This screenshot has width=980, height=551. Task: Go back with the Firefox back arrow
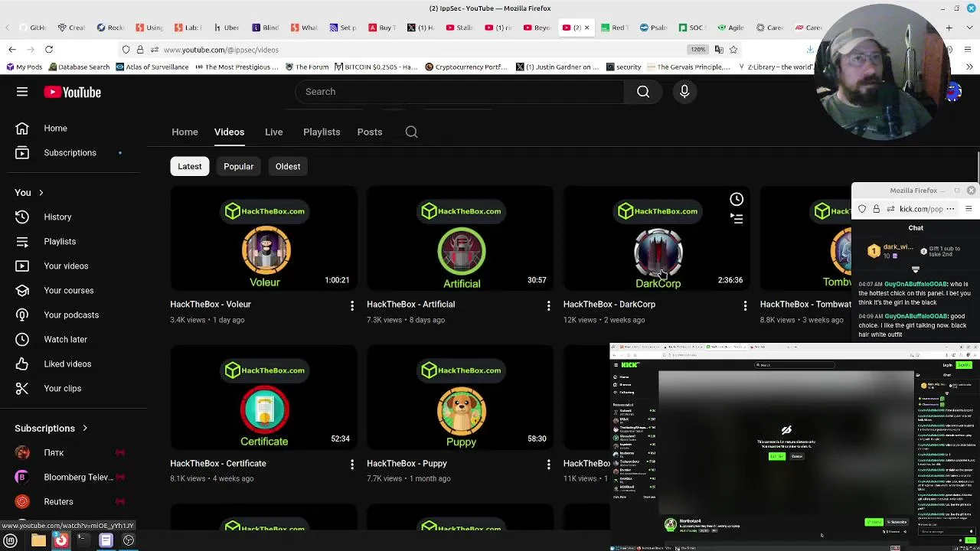(x=12, y=50)
